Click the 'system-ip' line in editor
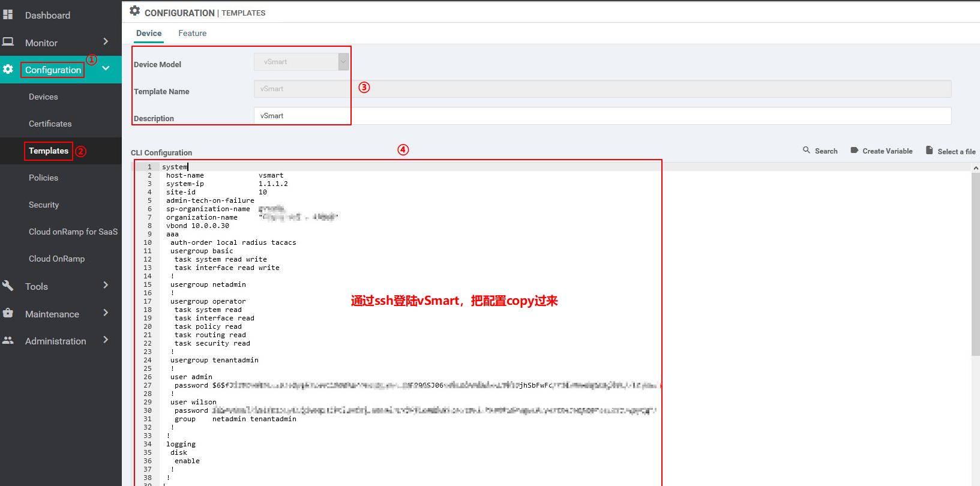 pos(227,184)
